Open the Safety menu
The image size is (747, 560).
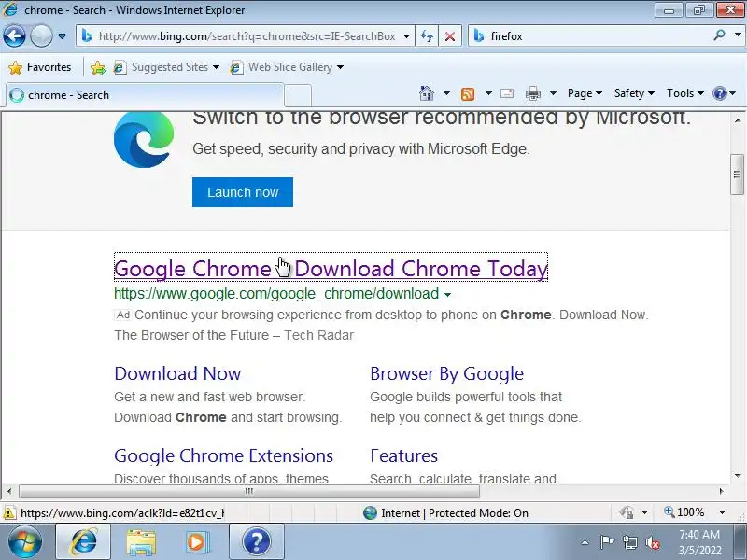[634, 93]
